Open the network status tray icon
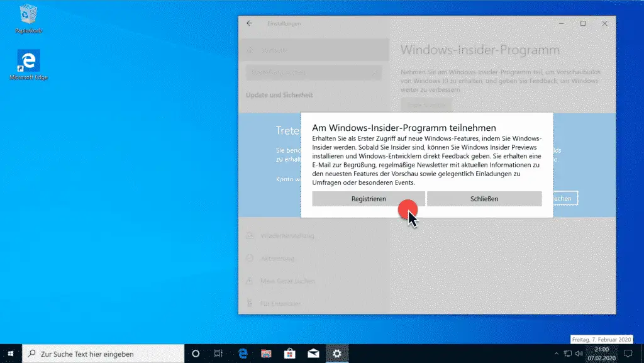 pos(568,354)
